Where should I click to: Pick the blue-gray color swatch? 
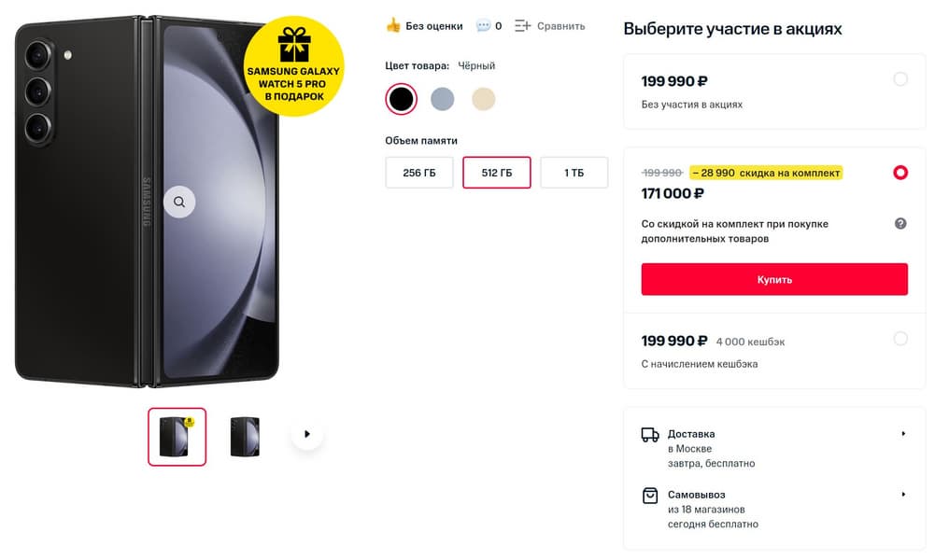point(443,99)
